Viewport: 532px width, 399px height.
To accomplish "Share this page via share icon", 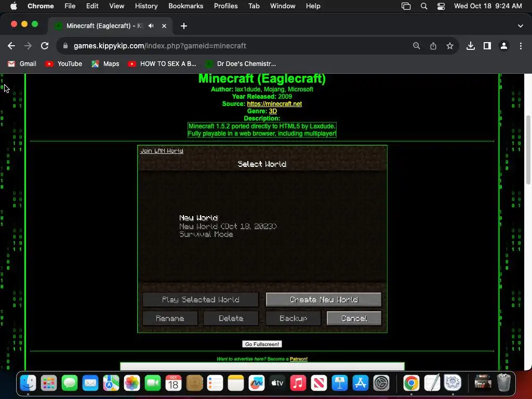I will pos(433,46).
